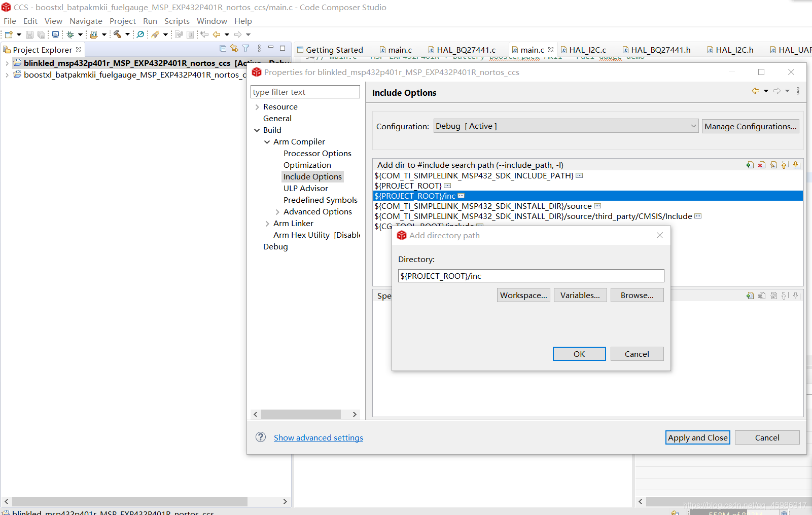Move selected include path up
The image size is (812, 515).
[785, 165]
